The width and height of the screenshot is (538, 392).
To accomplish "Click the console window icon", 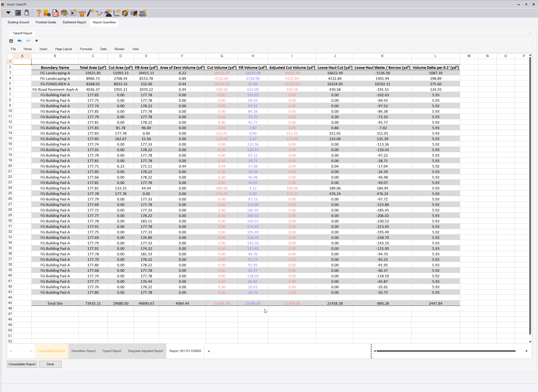I will tap(18, 13).
